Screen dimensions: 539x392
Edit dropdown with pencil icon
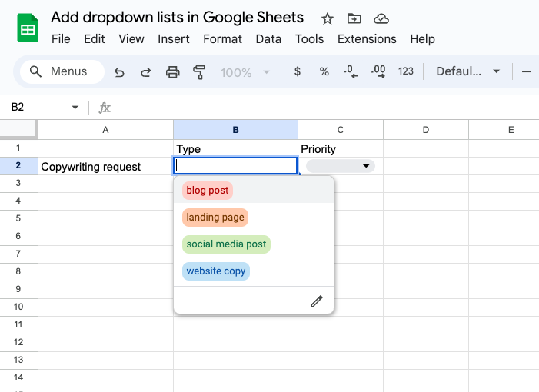coord(317,301)
